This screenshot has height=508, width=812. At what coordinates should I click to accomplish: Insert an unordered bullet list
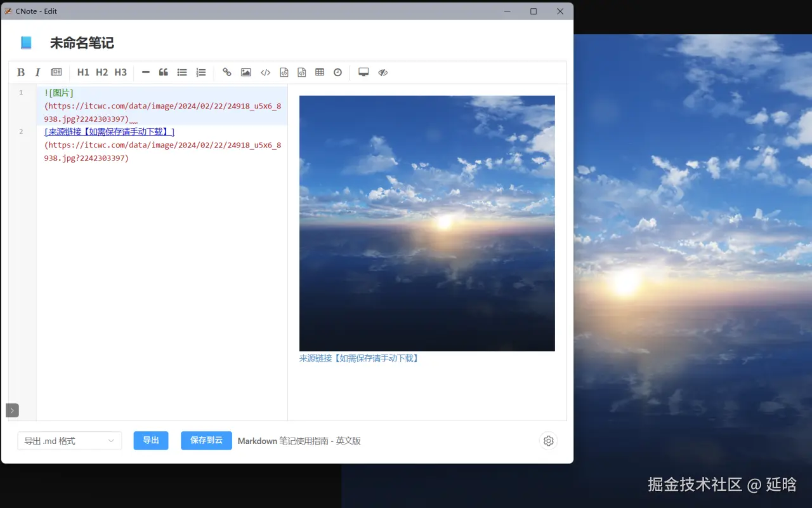click(x=182, y=72)
